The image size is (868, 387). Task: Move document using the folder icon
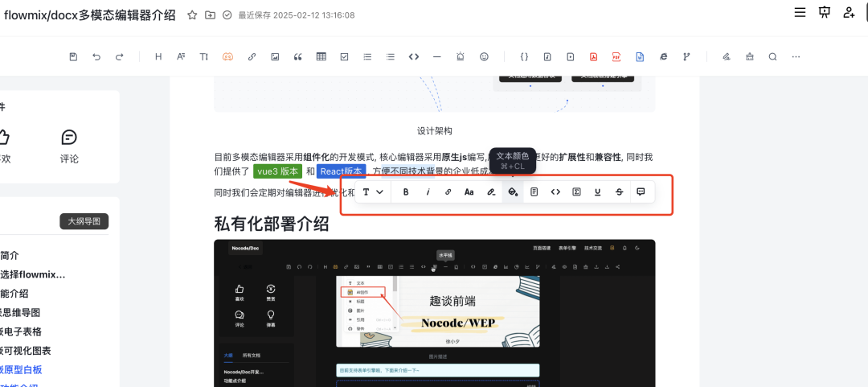(x=210, y=15)
